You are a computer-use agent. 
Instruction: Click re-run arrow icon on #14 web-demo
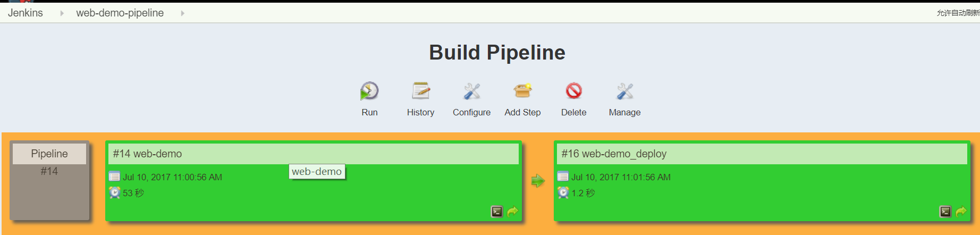512,212
